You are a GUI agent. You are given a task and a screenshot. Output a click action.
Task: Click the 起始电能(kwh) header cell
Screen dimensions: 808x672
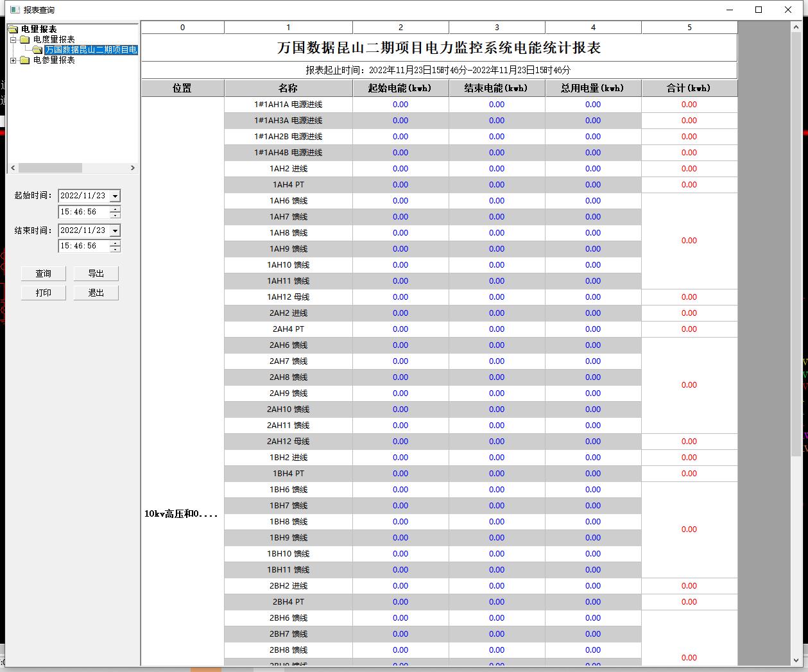(401, 88)
